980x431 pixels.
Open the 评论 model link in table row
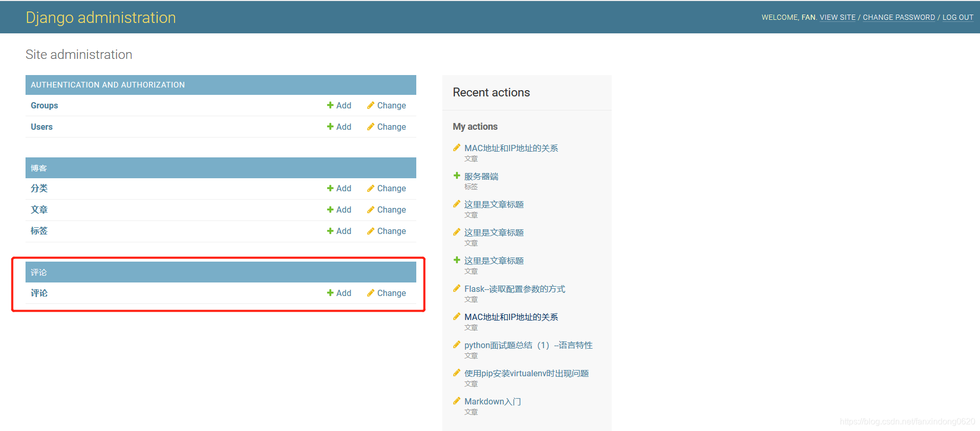[x=39, y=293]
